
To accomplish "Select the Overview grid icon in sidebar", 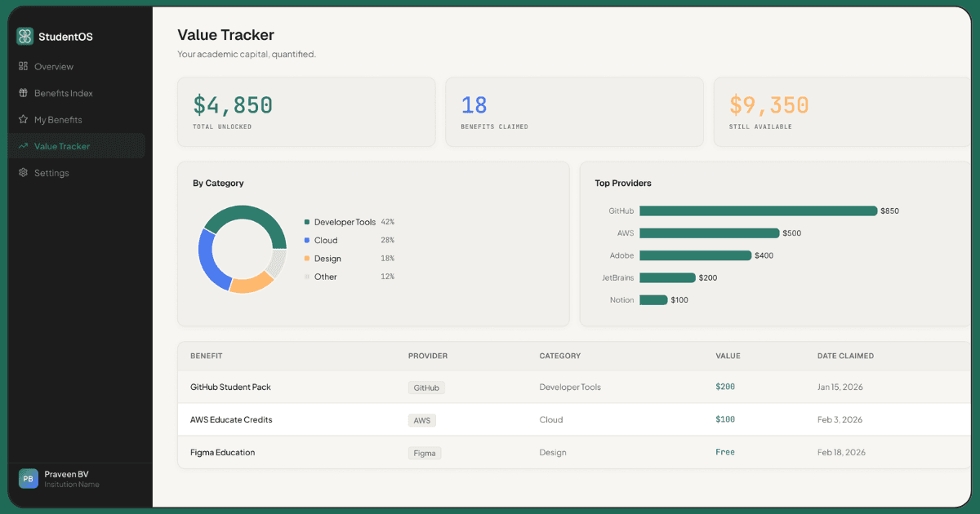I will click(x=24, y=66).
